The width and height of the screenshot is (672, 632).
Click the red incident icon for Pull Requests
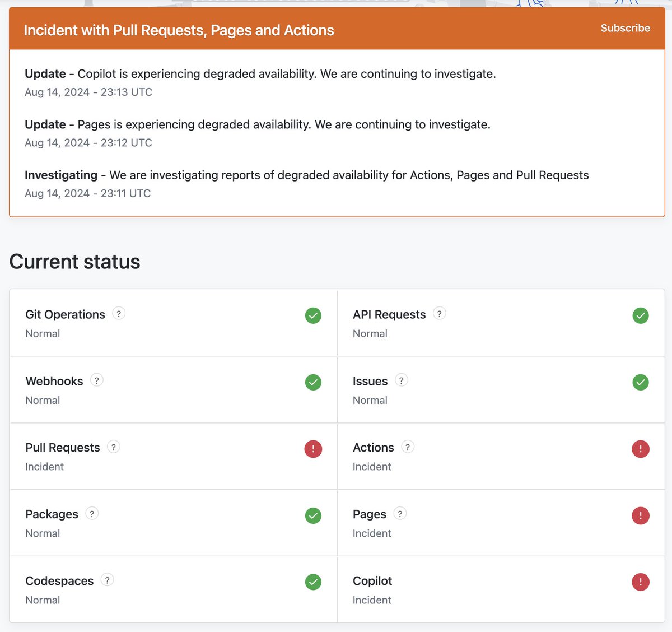coord(313,449)
